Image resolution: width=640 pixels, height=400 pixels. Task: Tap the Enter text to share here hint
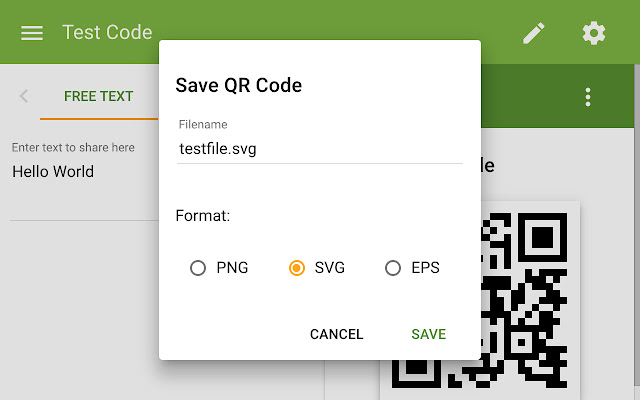point(73,147)
